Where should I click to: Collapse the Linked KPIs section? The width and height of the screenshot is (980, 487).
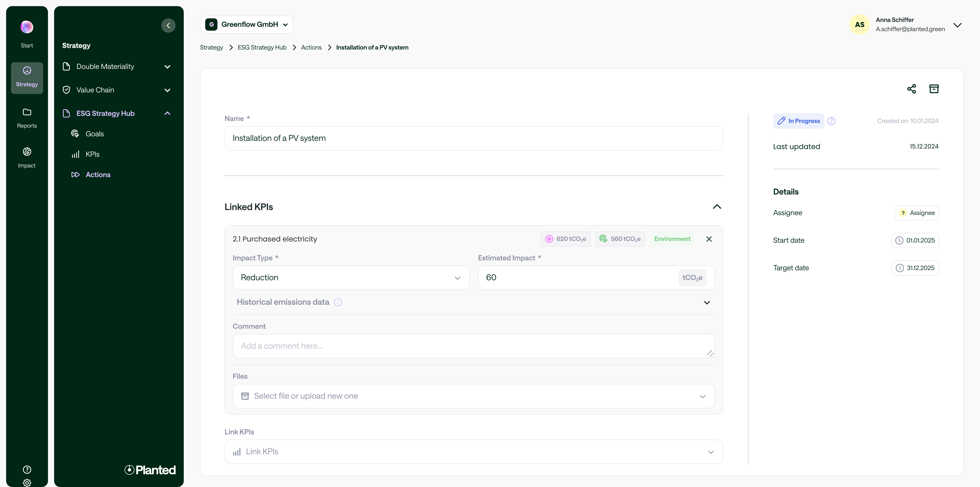(717, 206)
